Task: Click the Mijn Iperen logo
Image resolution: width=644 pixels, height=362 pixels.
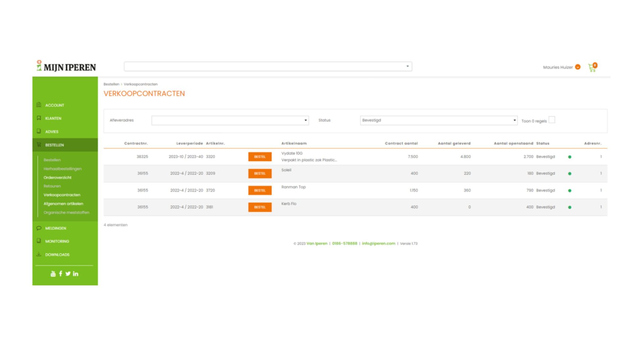Action: point(66,66)
